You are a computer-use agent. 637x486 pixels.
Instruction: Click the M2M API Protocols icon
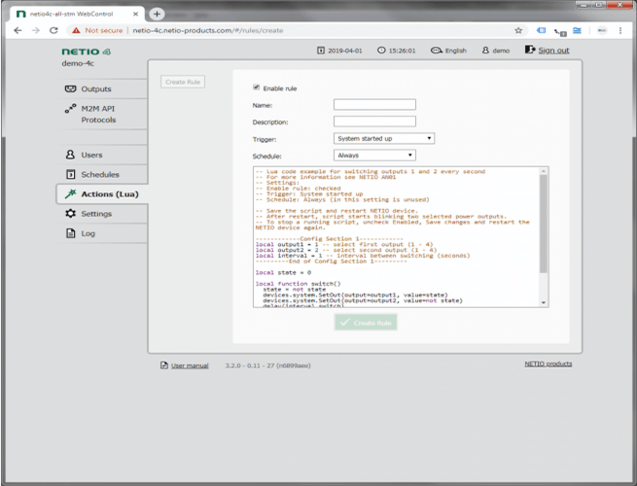(x=70, y=108)
